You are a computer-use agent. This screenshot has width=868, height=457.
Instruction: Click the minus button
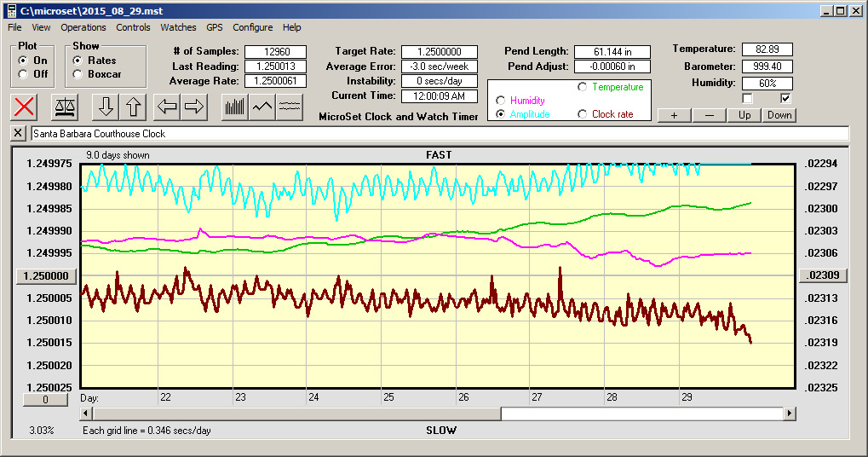(x=709, y=114)
